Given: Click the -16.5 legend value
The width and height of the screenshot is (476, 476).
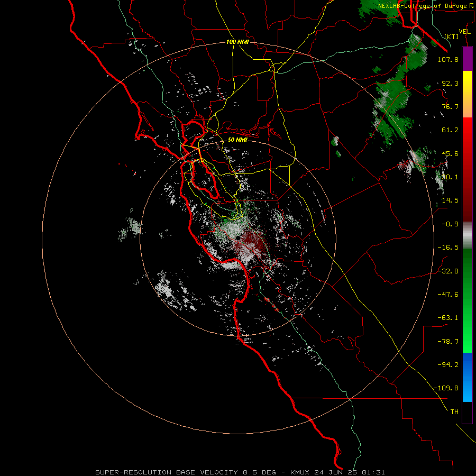Looking at the screenshot, I should pyautogui.click(x=448, y=248).
